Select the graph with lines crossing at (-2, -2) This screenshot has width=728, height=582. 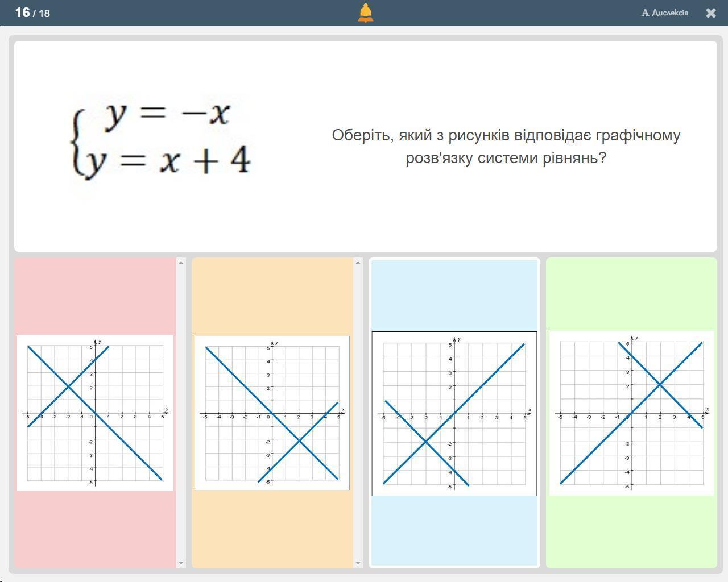tap(454, 413)
